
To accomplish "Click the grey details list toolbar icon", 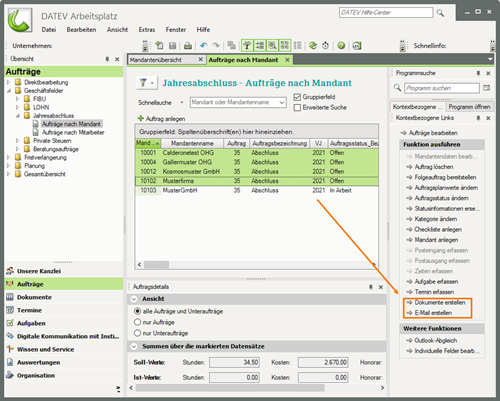I will point(297,45).
